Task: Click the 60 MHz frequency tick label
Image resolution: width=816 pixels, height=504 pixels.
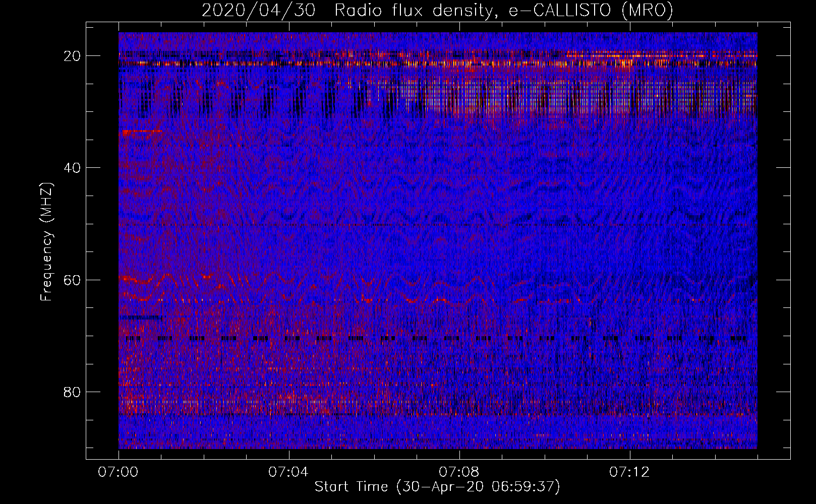Action: click(73, 280)
